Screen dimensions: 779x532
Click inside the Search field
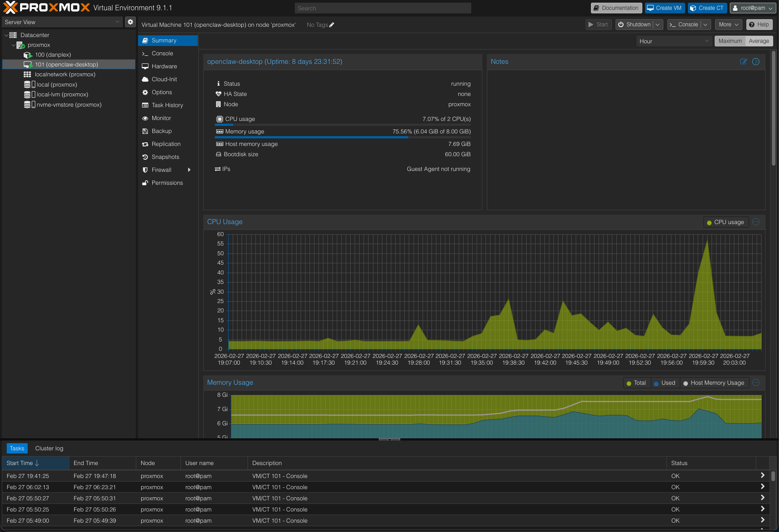point(382,8)
